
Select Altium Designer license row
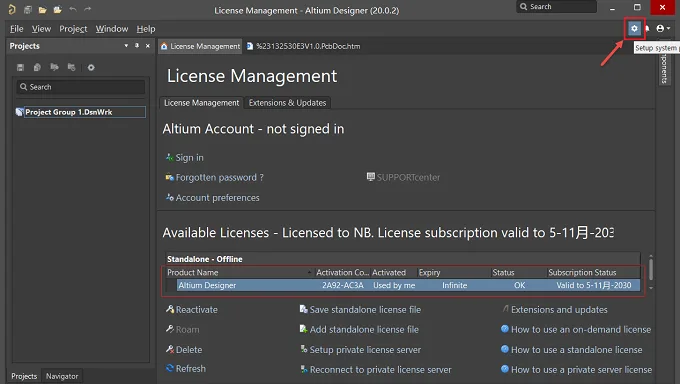click(x=408, y=285)
